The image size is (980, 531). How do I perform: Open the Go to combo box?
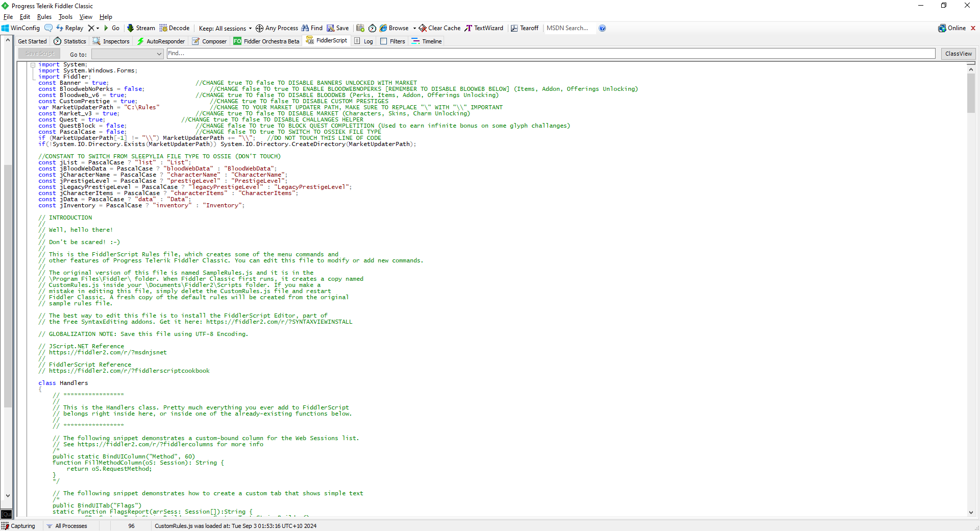(x=127, y=54)
